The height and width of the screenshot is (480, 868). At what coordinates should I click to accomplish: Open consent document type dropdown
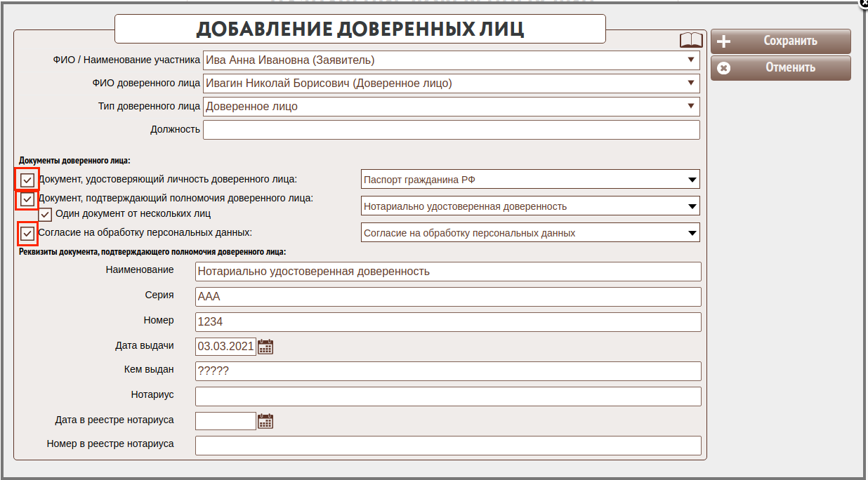[530, 233]
